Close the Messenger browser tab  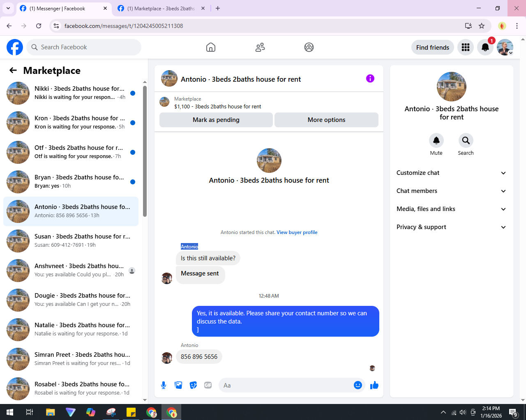tap(105, 8)
